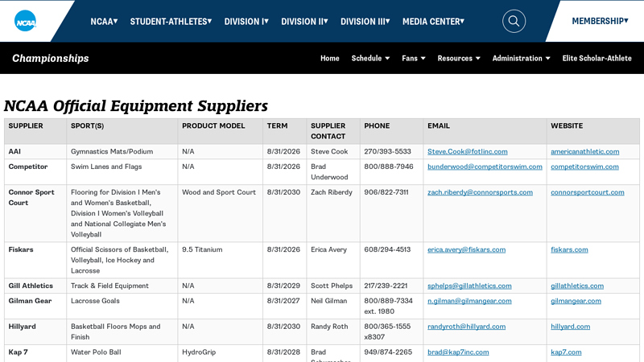Click phone number 906/822-7311

pyautogui.click(x=386, y=192)
